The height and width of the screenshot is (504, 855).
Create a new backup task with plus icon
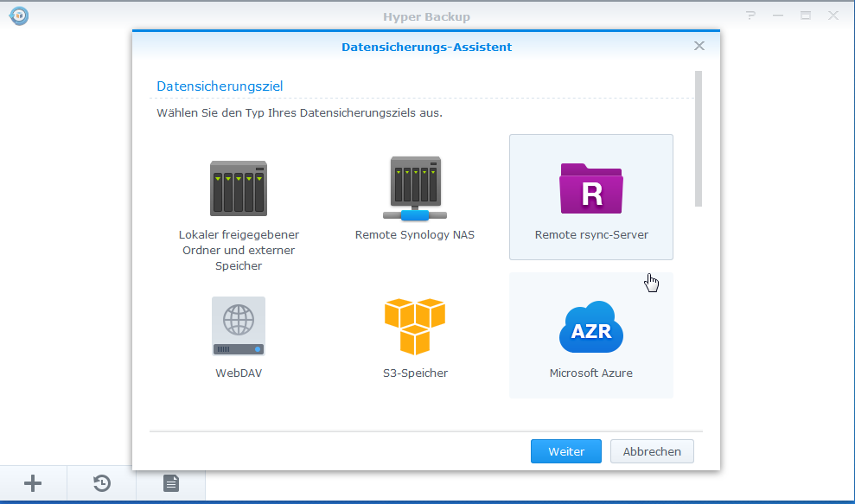(x=33, y=483)
